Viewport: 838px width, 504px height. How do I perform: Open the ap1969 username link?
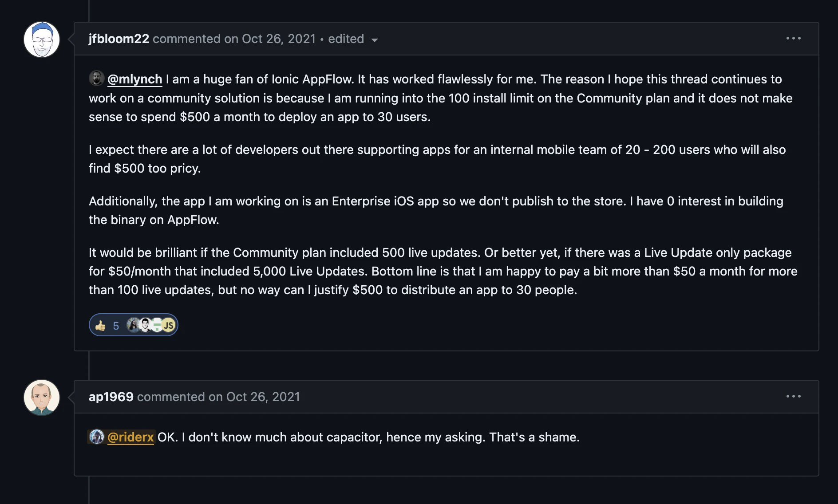pos(111,397)
